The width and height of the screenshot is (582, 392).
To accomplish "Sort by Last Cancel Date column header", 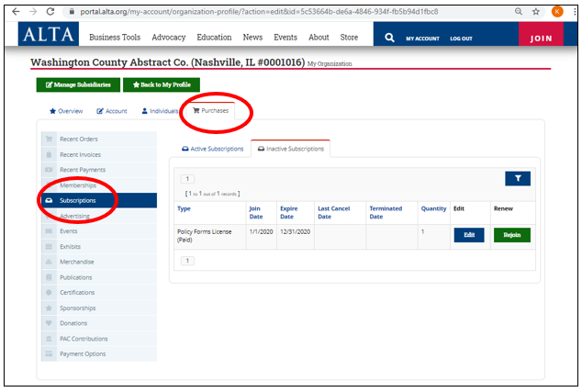I will pyautogui.click(x=333, y=212).
